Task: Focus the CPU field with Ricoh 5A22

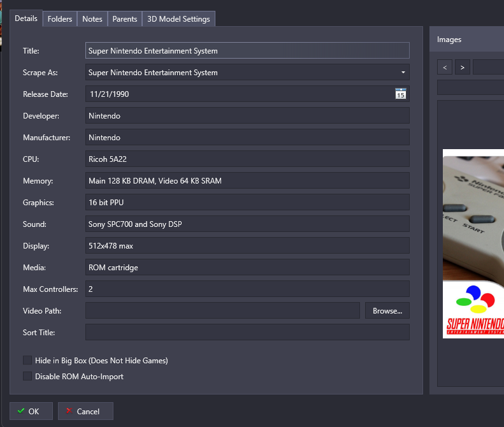Action: tap(247, 159)
